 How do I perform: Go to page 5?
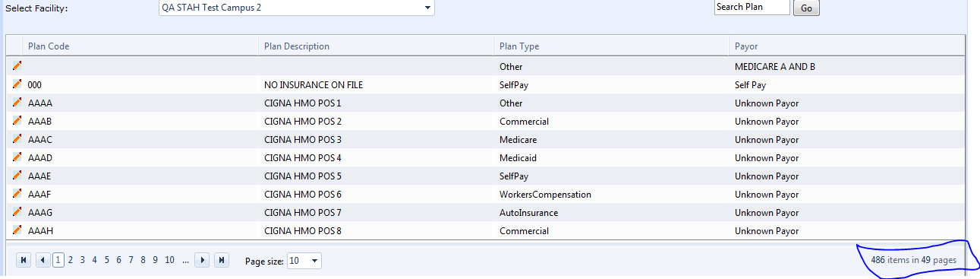pyautogui.click(x=107, y=260)
